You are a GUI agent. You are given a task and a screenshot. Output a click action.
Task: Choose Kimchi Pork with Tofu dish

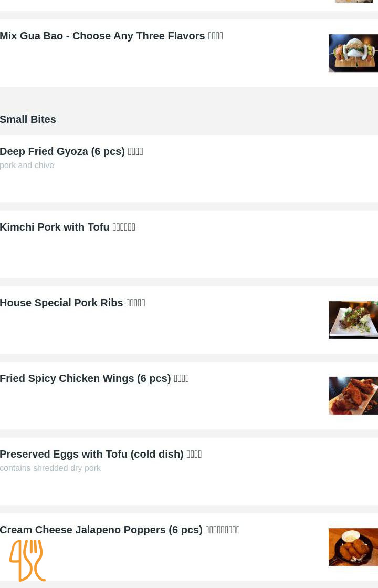tap(55, 227)
